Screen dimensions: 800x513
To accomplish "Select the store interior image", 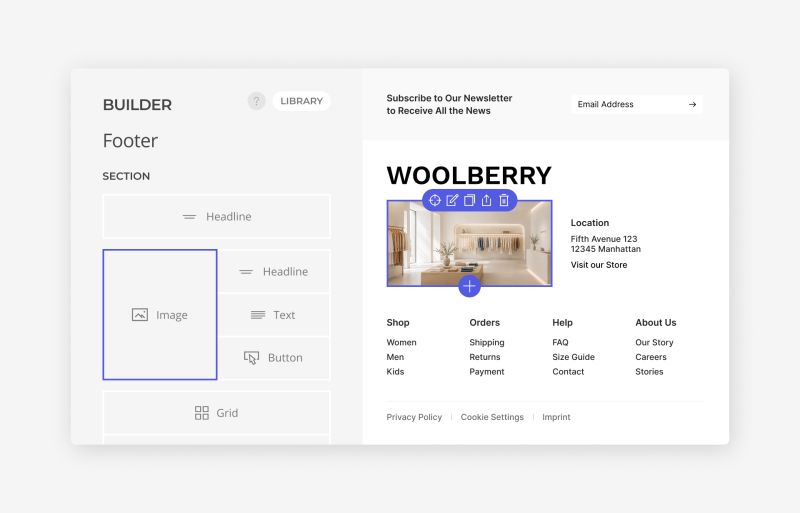I will click(469, 243).
